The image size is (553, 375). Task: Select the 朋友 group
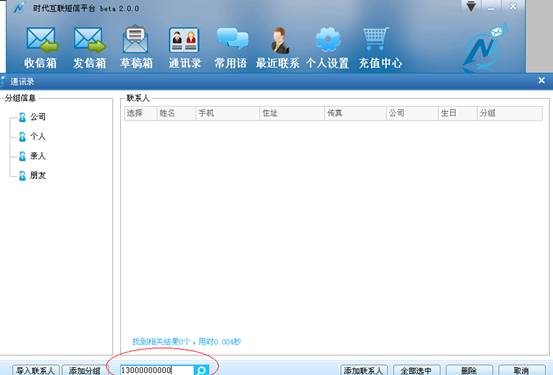click(x=32, y=175)
